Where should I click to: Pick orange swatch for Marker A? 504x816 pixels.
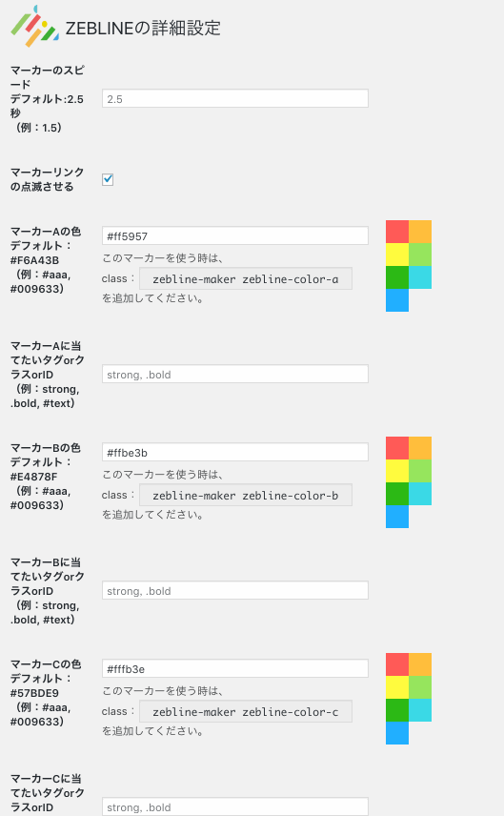pyautogui.click(x=420, y=232)
